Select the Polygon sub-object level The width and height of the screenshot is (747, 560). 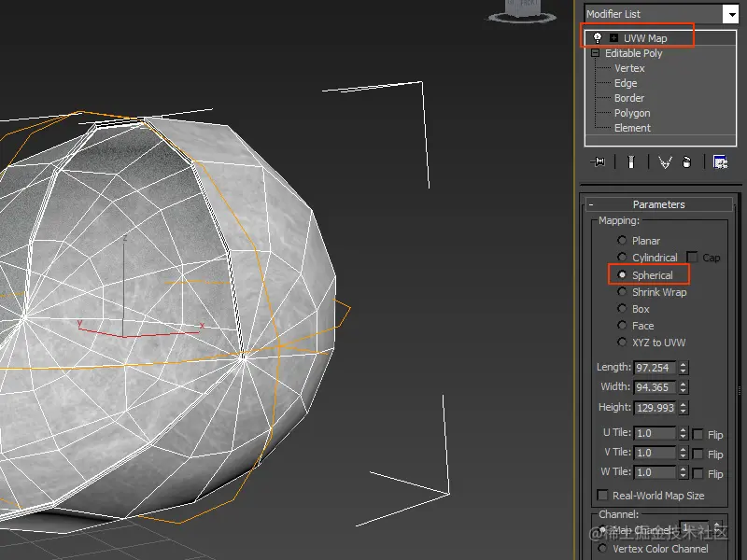pos(632,113)
